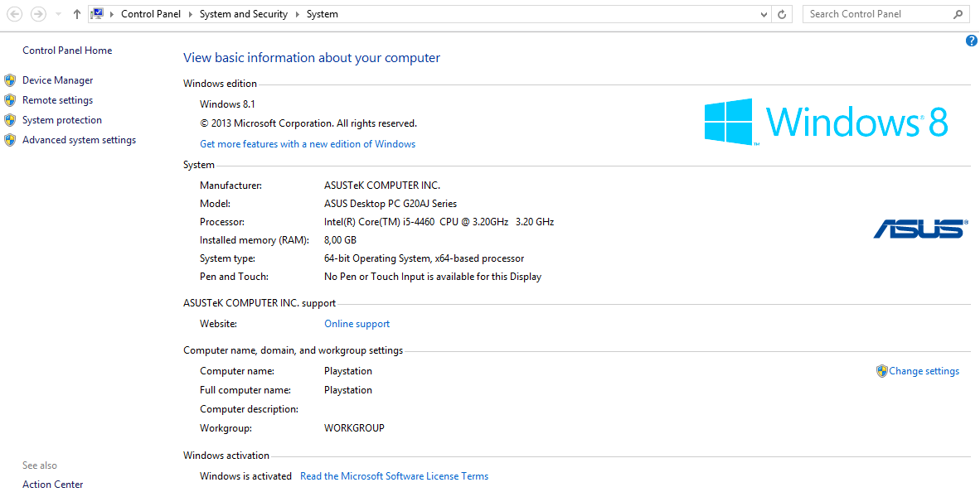This screenshot has height=492, width=980.
Task: Click the View basic information heading
Action: tap(312, 58)
